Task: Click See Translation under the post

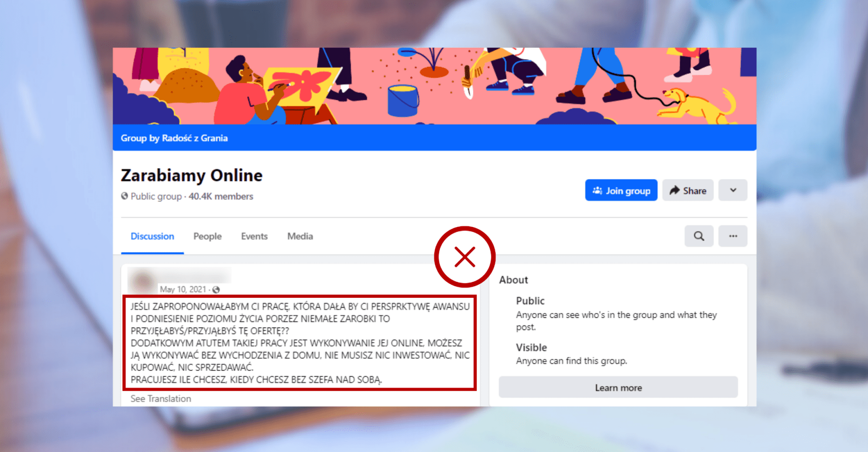Action: pyautogui.click(x=161, y=399)
